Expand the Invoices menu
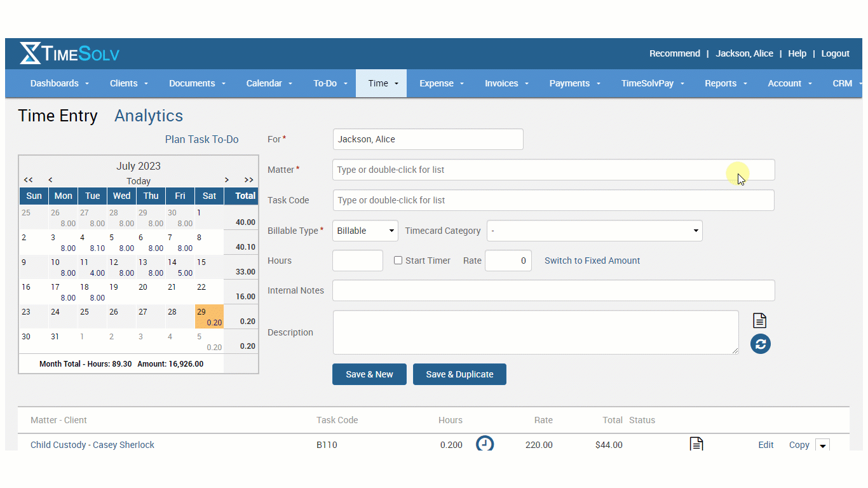This screenshot has width=868, height=488. coord(507,83)
